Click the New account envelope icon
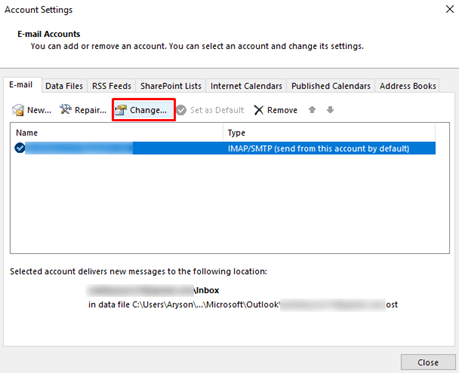This screenshot has height=373, width=459. coord(18,110)
